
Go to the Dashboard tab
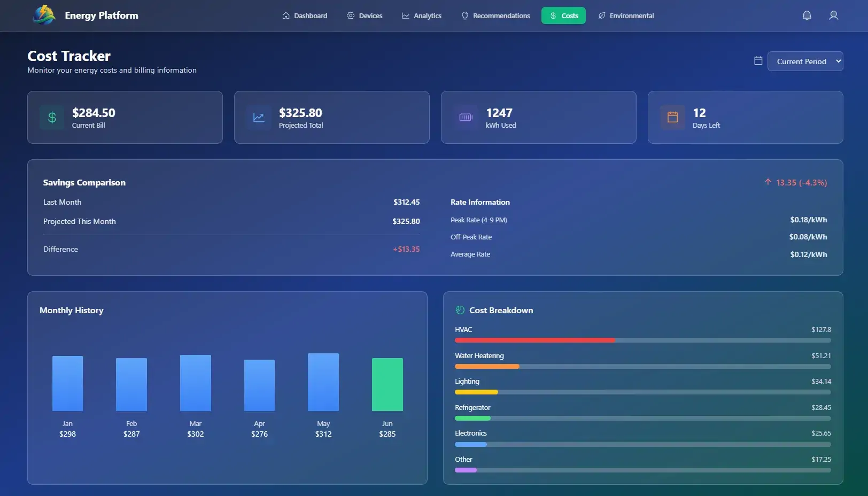[305, 15]
